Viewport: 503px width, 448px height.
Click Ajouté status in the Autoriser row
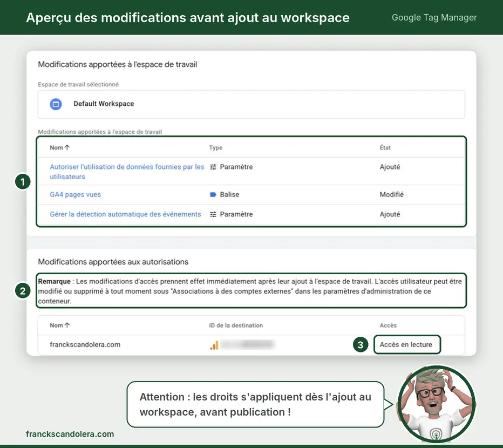390,167
